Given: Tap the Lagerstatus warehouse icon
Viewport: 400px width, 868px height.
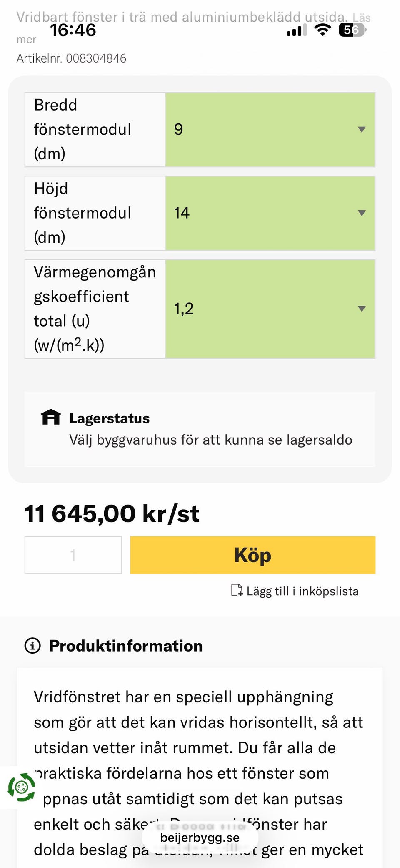Looking at the screenshot, I should (51, 417).
